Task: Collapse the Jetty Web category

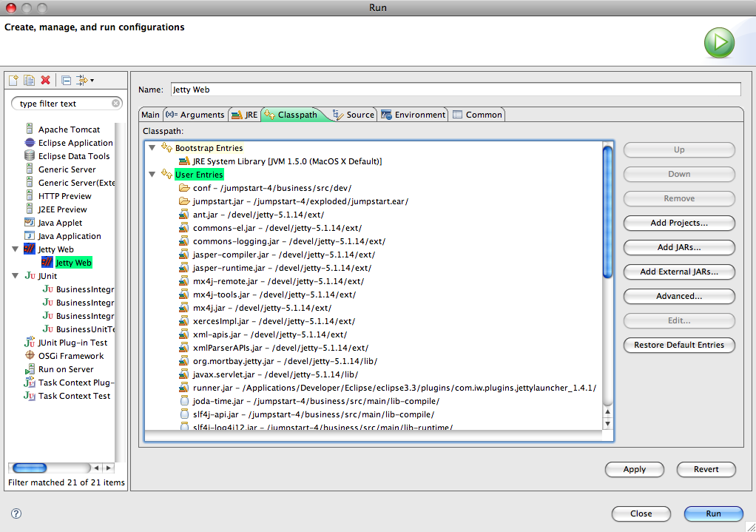Action: click(15, 249)
